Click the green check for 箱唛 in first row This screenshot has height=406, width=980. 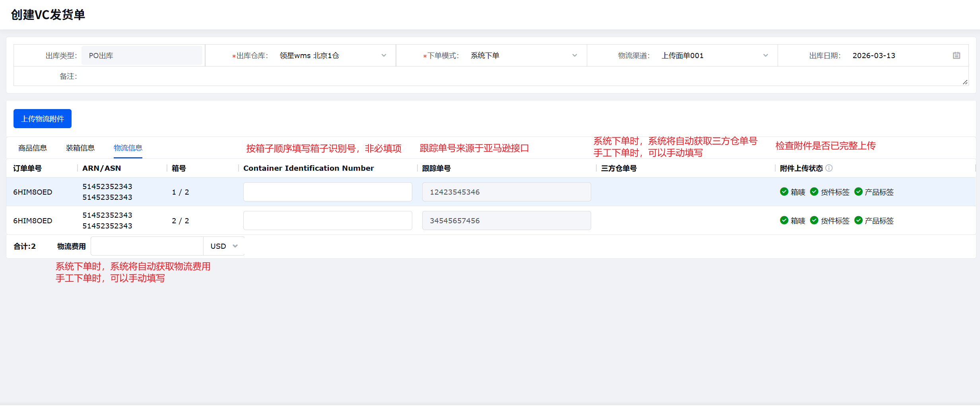point(784,192)
